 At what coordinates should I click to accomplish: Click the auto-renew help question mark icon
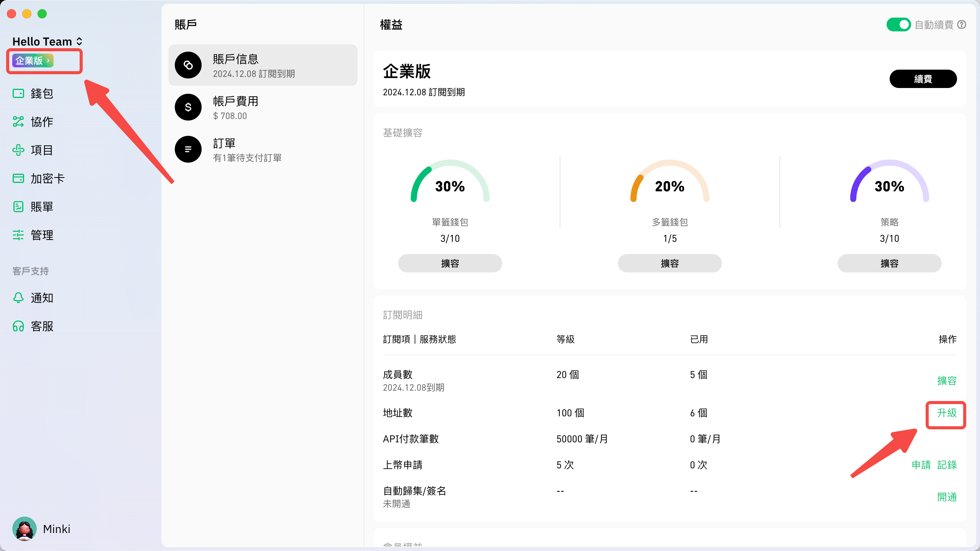962,25
